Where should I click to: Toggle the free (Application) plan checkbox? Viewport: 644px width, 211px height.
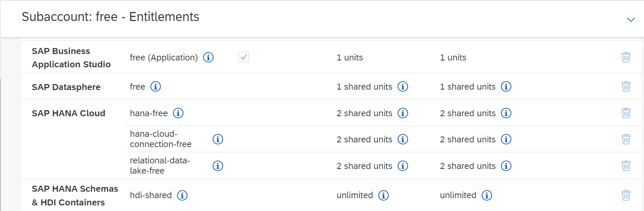coord(244,57)
